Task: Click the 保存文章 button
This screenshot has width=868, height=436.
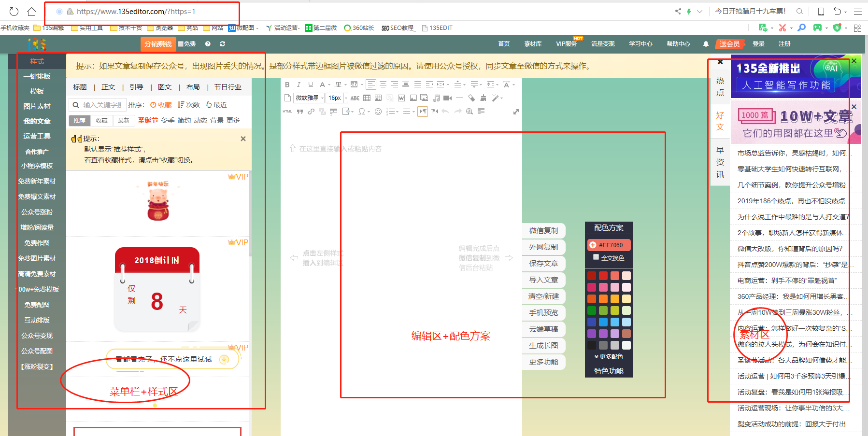Action: 543,264
